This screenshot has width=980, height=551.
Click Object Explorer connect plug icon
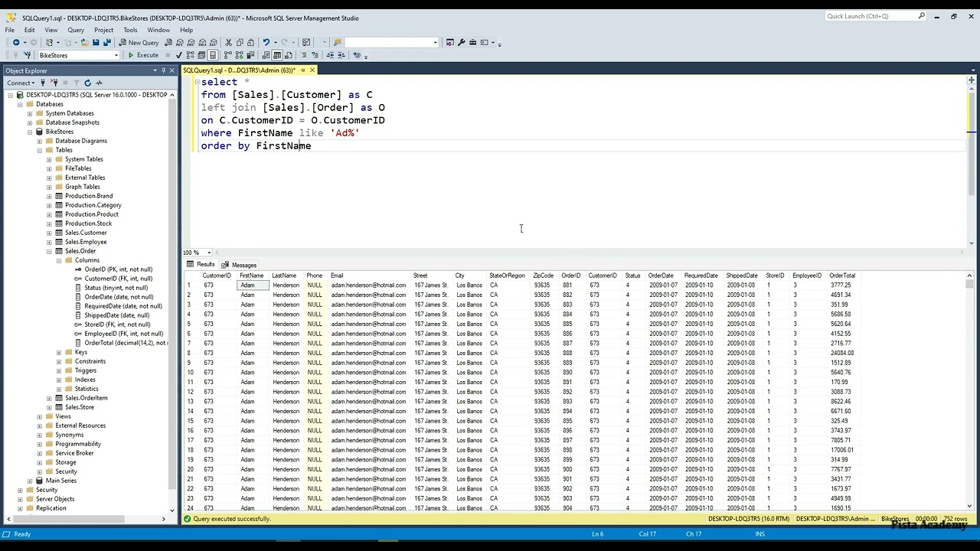43,83
